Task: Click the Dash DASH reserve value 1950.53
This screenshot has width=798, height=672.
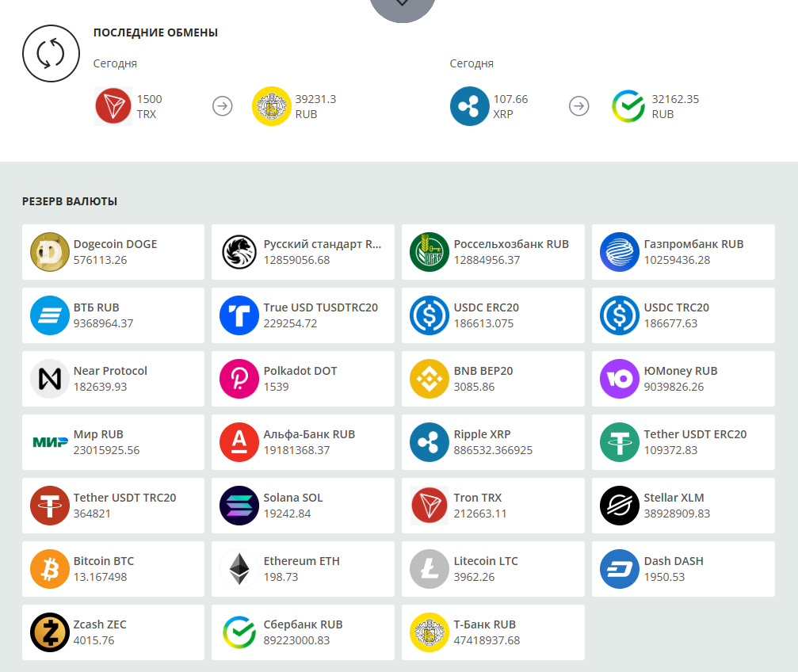Action: pyautogui.click(x=665, y=577)
